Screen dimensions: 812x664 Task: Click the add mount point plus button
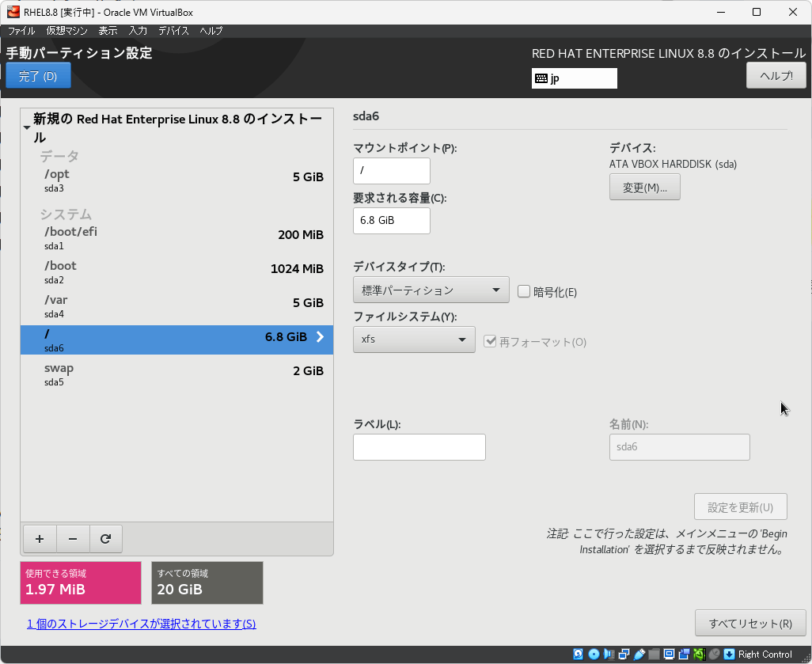(40, 539)
